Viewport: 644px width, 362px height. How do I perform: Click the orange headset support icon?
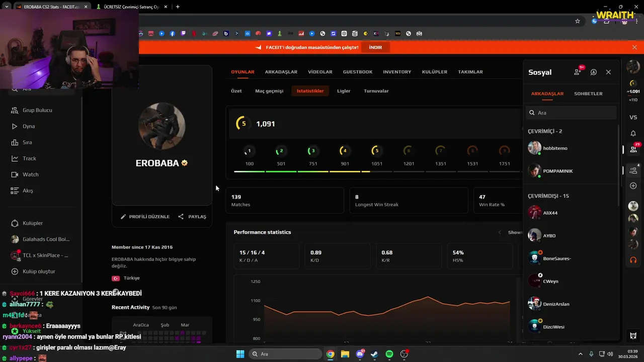633,260
